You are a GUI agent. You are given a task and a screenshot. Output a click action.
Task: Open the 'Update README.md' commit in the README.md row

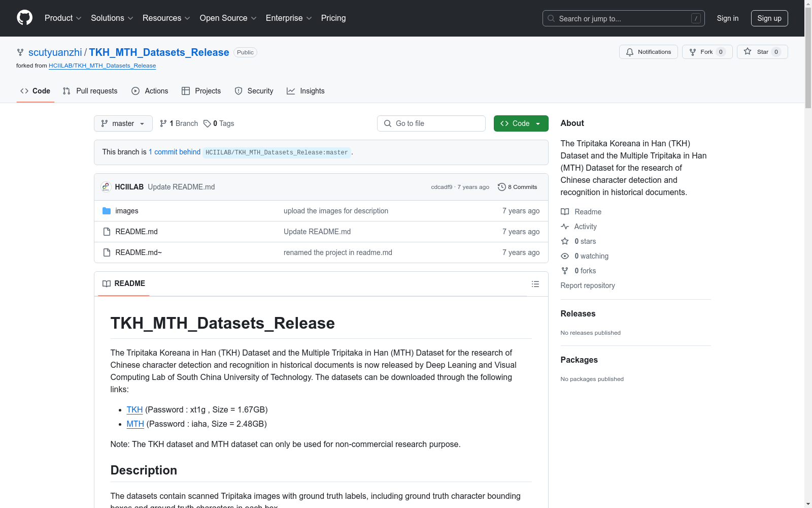317,232
